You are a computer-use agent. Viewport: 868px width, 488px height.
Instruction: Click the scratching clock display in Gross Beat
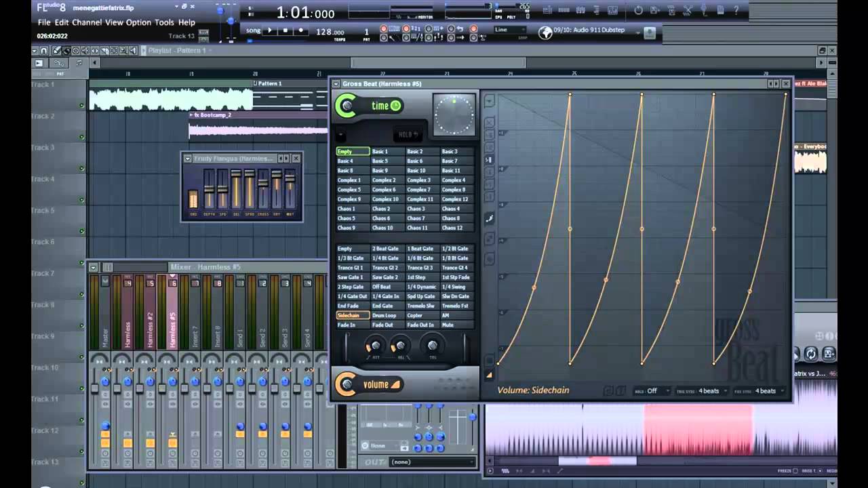(x=454, y=114)
